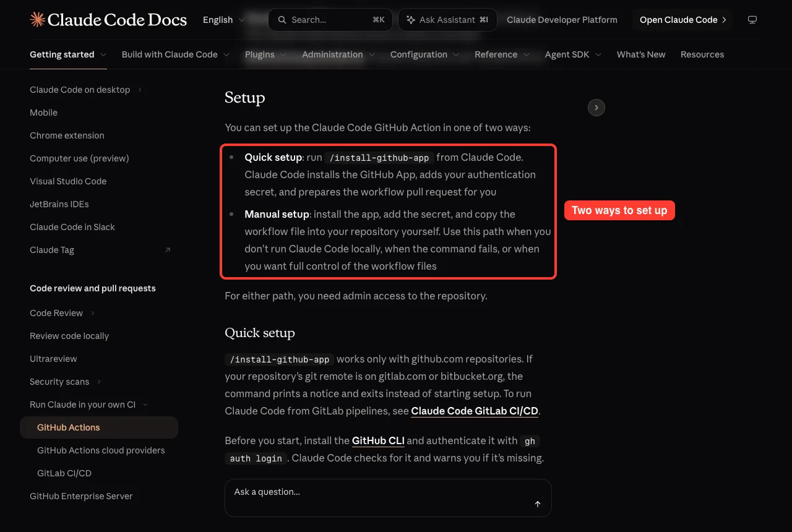Expand the Build with Claude Code menu
Image resolution: width=792 pixels, height=532 pixels.
[176, 54]
